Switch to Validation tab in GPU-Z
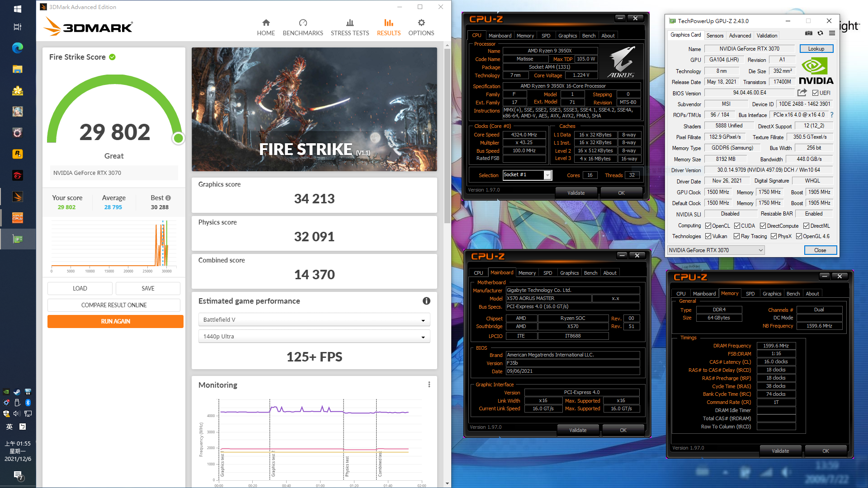This screenshot has width=868, height=488. 767,36
